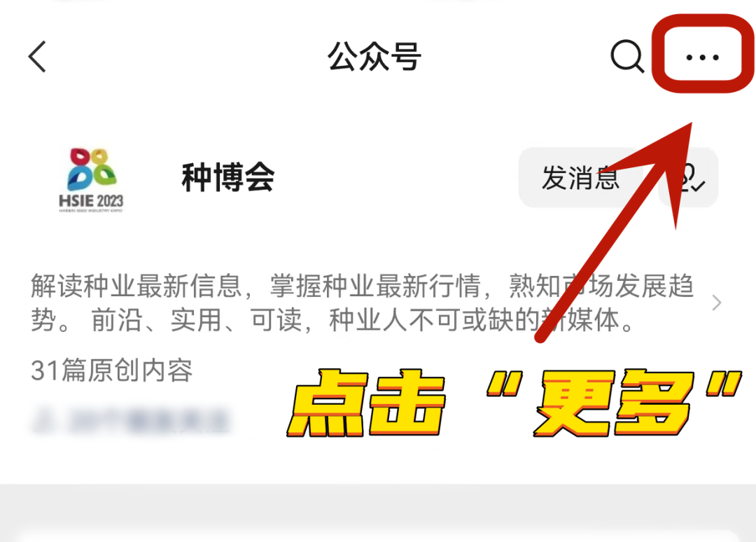Viewport: 756px width, 542px height.
Task: Click the yellow 点击"更多" caption
Action: [x=514, y=403]
